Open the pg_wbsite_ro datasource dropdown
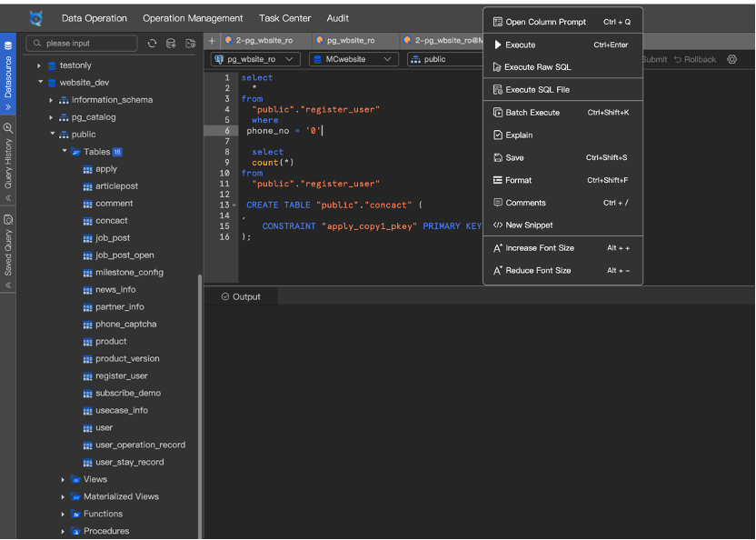This screenshot has width=756, height=540. pyautogui.click(x=255, y=59)
